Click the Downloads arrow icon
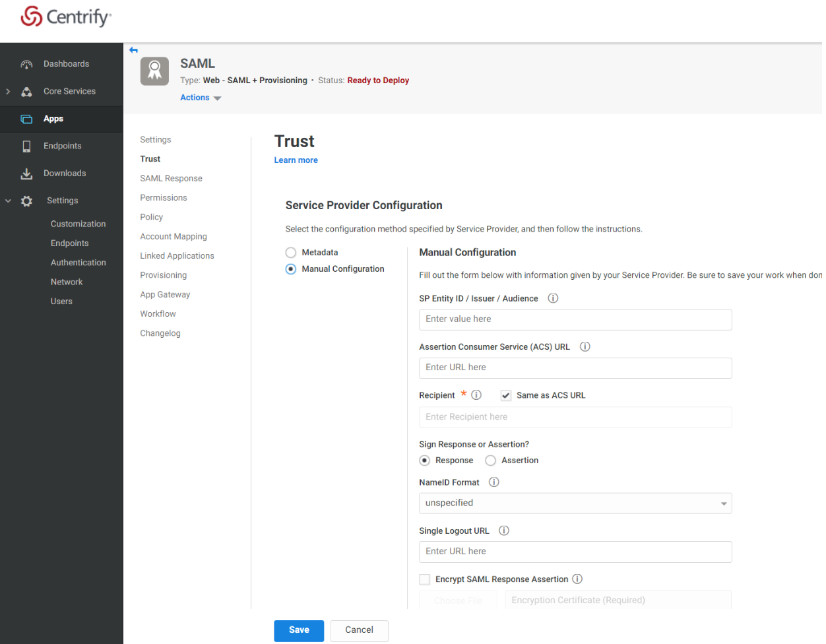The height and width of the screenshot is (644, 826). 26,174
